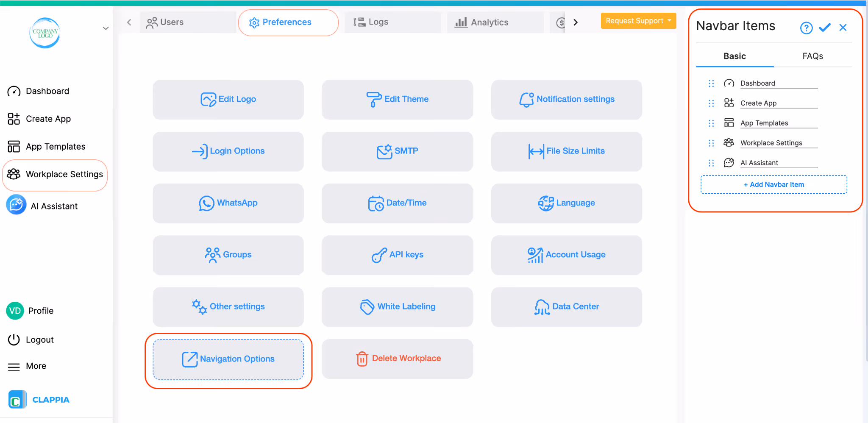Click the VD profile avatar
This screenshot has width=868, height=423.
click(15, 311)
